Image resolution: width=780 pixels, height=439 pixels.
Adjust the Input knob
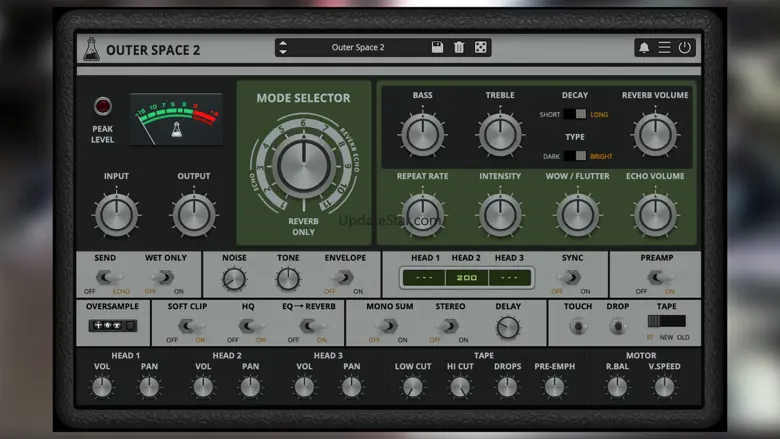[116, 215]
